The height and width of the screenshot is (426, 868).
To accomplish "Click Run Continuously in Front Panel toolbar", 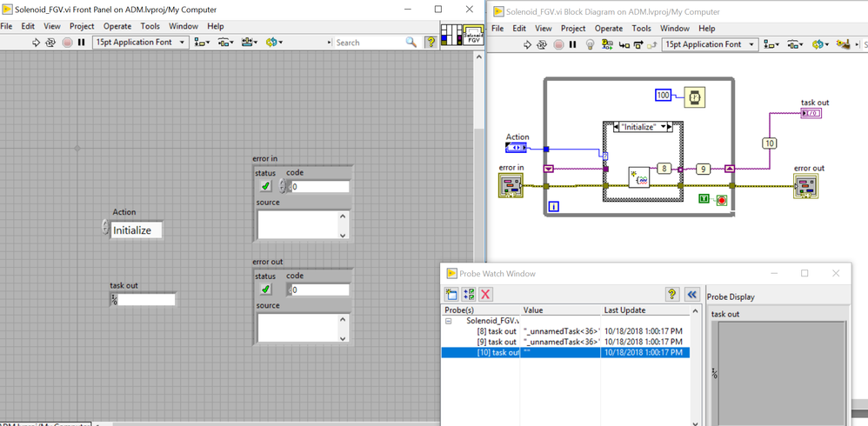I will (51, 42).
